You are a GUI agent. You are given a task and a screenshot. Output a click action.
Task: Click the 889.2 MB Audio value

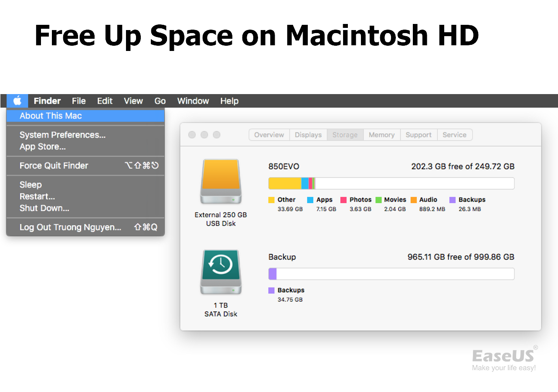[432, 209]
